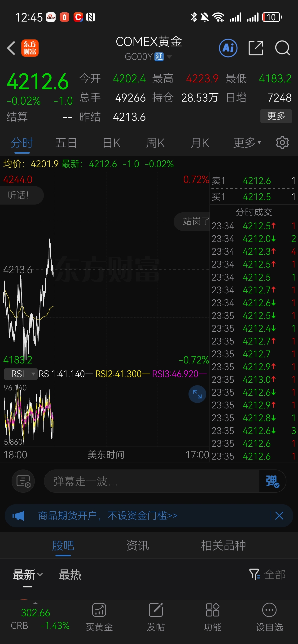This screenshot has width=298, height=644.
Task: Tap the latest price 4212.6 header
Action: tap(38, 81)
